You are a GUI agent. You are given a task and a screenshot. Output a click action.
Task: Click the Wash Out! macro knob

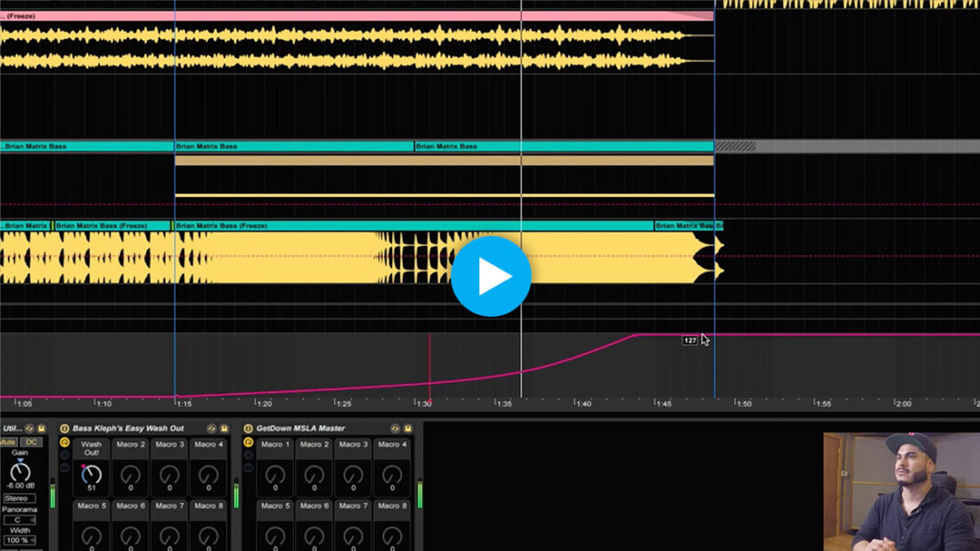click(x=91, y=474)
